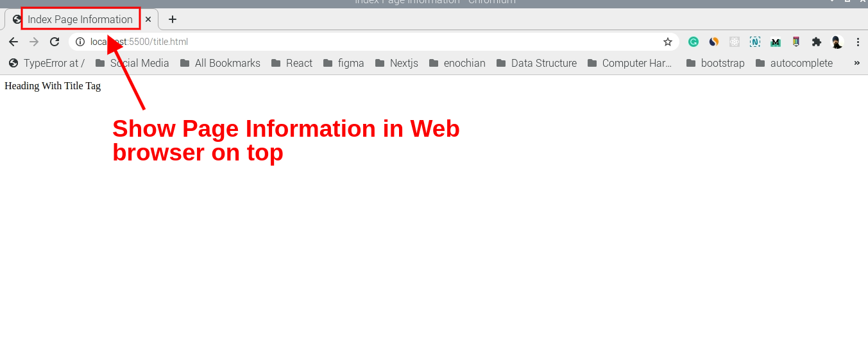
Task: Open the bootstrap bookmarks folder
Action: [x=715, y=63]
